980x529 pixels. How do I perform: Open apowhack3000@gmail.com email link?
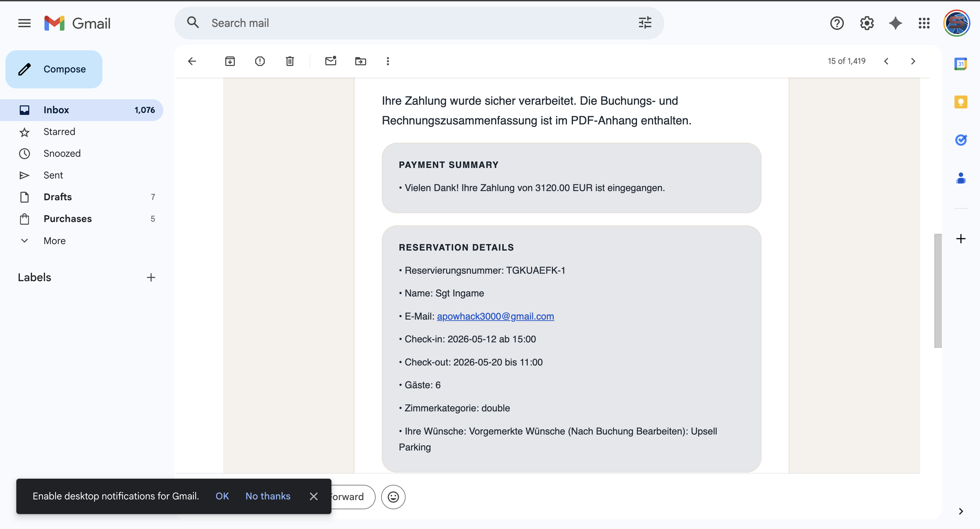[x=495, y=316]
